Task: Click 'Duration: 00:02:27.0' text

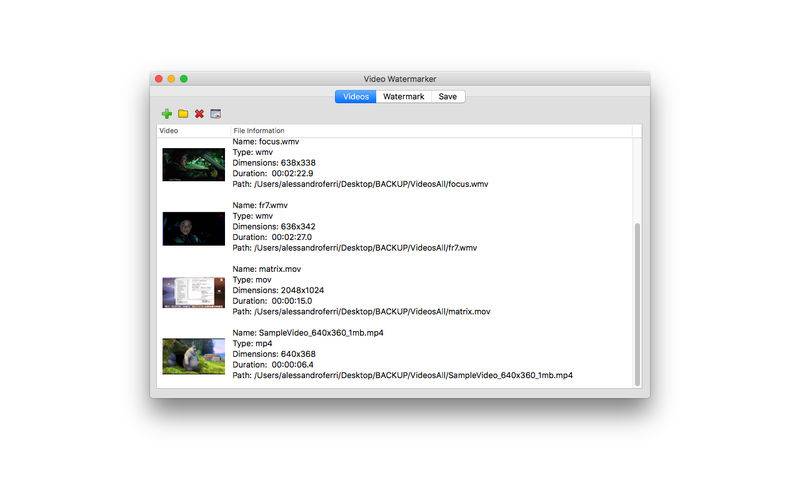Action: tap(272, 237)
